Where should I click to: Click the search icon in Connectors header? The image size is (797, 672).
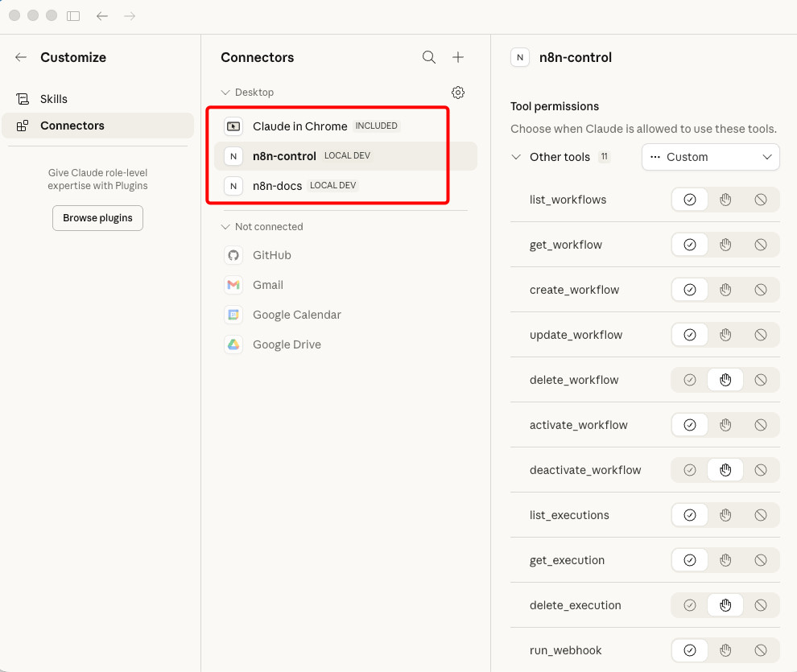(x=429, y=57)
